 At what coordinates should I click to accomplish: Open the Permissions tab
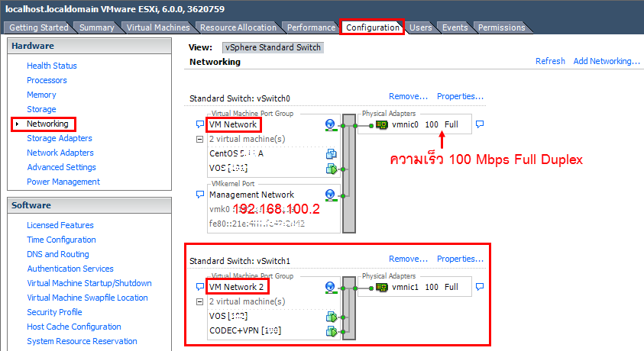point(501,27)
